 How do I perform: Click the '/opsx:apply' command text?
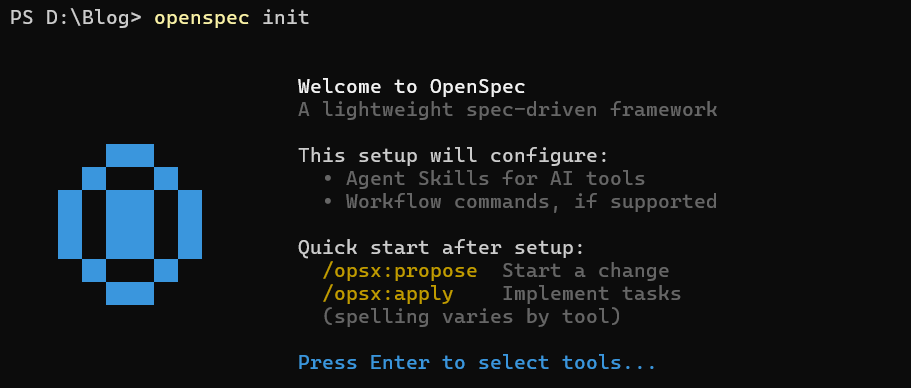pyautogui.click(x=388, y=294)
